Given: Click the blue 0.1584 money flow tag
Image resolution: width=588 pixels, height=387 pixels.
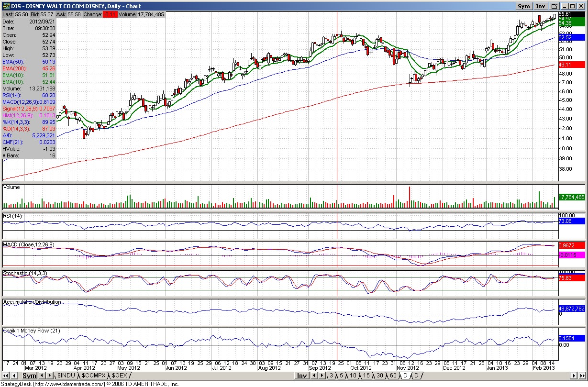Looking at the screenshot, I should [572, 338].
